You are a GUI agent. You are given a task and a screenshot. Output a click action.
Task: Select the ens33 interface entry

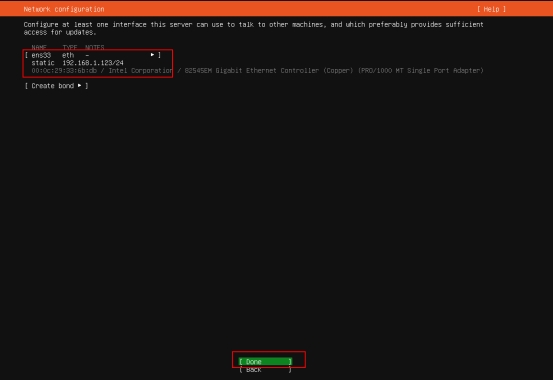point(93,55)
